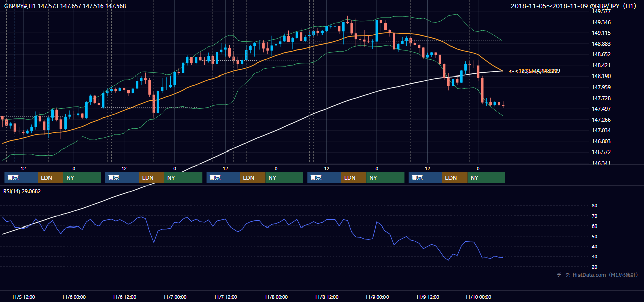Pick the 148.421 price label
Viewport: 644px width, 302px height.
coord(601,65)
